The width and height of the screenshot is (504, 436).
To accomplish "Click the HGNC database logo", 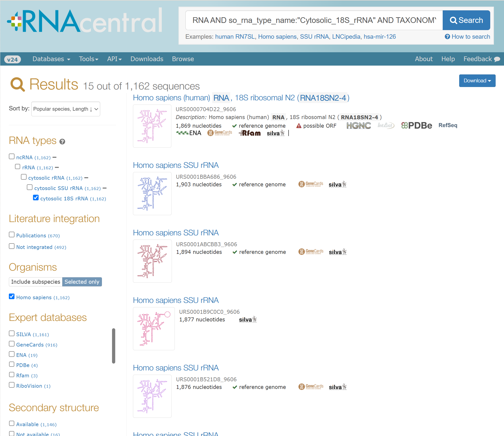I will (358, 125).
